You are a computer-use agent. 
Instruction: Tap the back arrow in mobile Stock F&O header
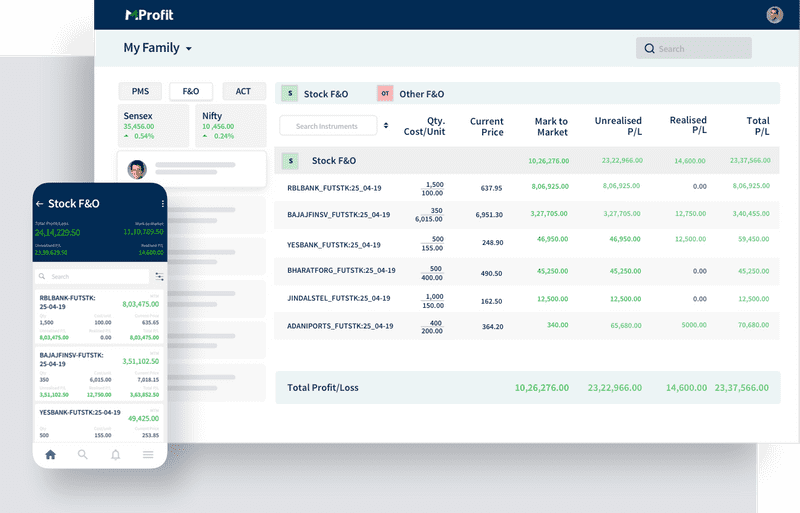[x=40, y=203]
